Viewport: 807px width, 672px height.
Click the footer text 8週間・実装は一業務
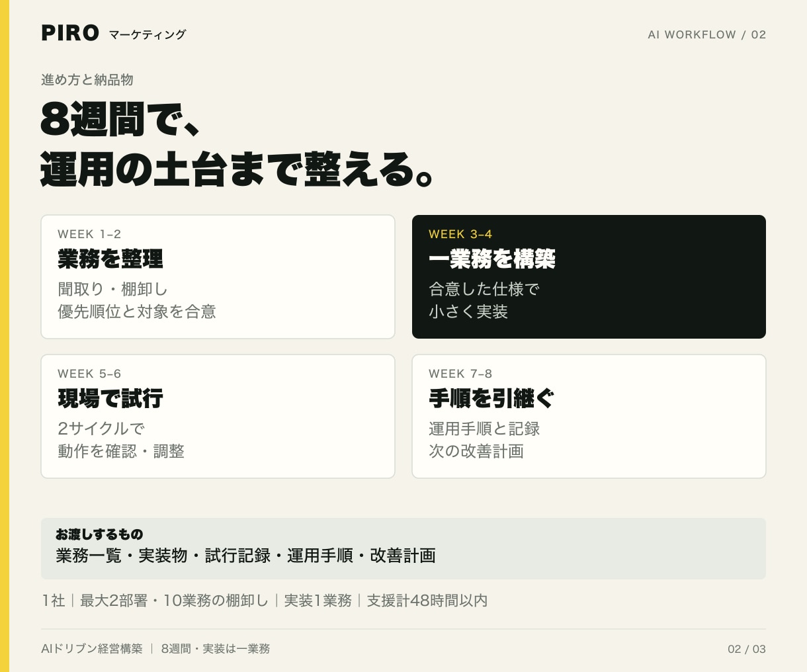[216, 649]
